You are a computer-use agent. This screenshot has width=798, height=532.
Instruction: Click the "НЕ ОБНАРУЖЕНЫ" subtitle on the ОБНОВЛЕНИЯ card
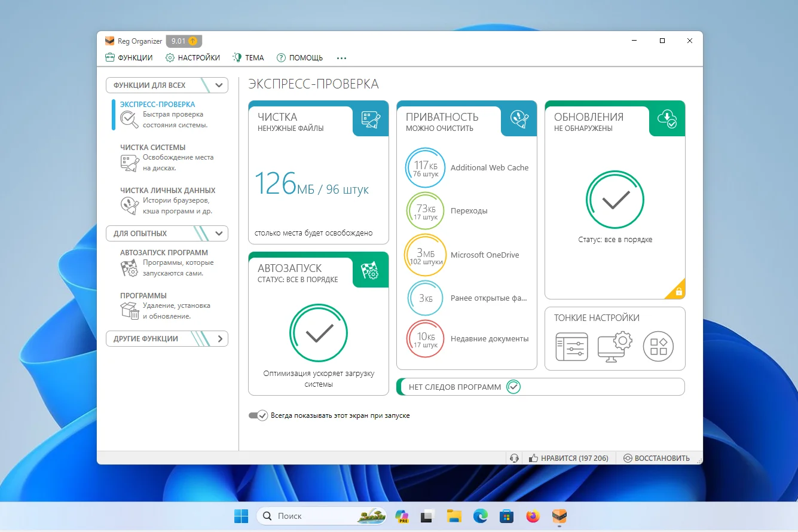coord(583,129)
